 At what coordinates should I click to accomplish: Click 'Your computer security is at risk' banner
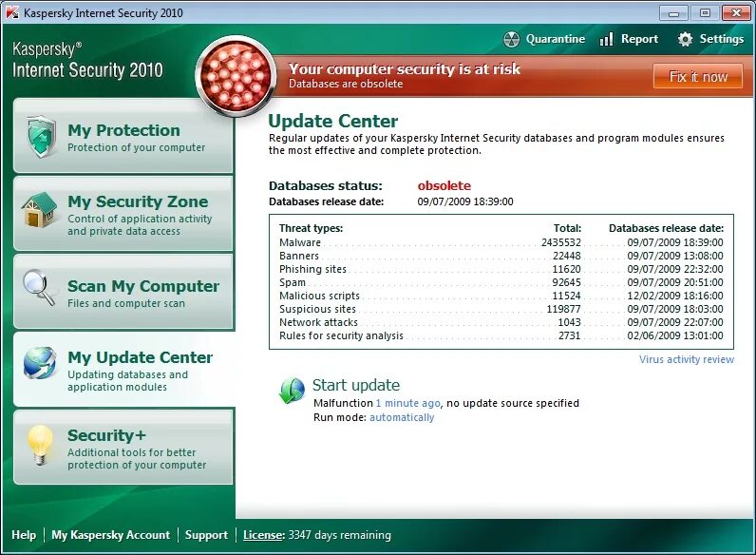click(x=405, y=69)
